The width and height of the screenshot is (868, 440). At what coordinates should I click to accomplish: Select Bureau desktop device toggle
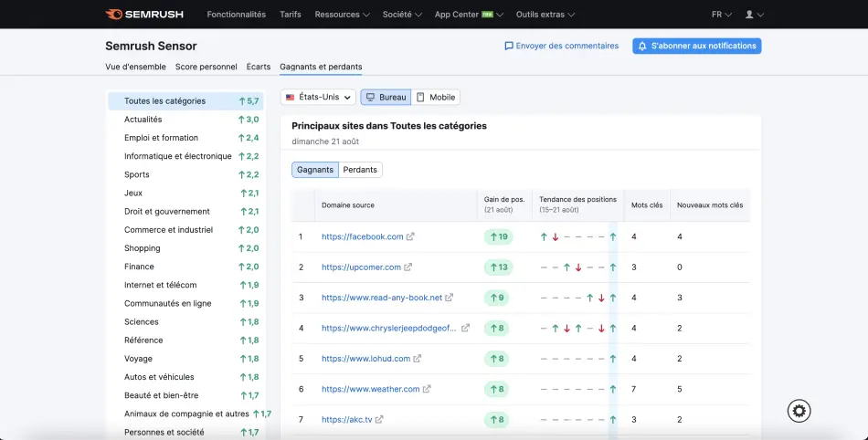[386, 98]
